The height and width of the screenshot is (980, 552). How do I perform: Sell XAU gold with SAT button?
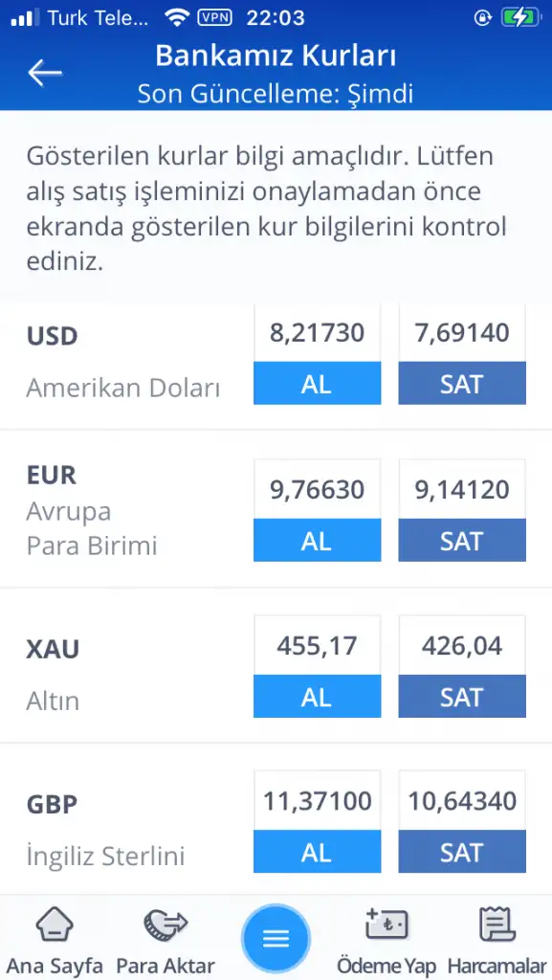462,697
